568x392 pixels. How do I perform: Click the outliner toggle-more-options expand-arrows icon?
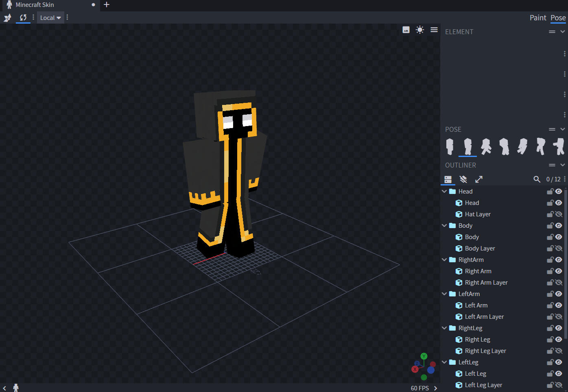[x=479, y=179]
